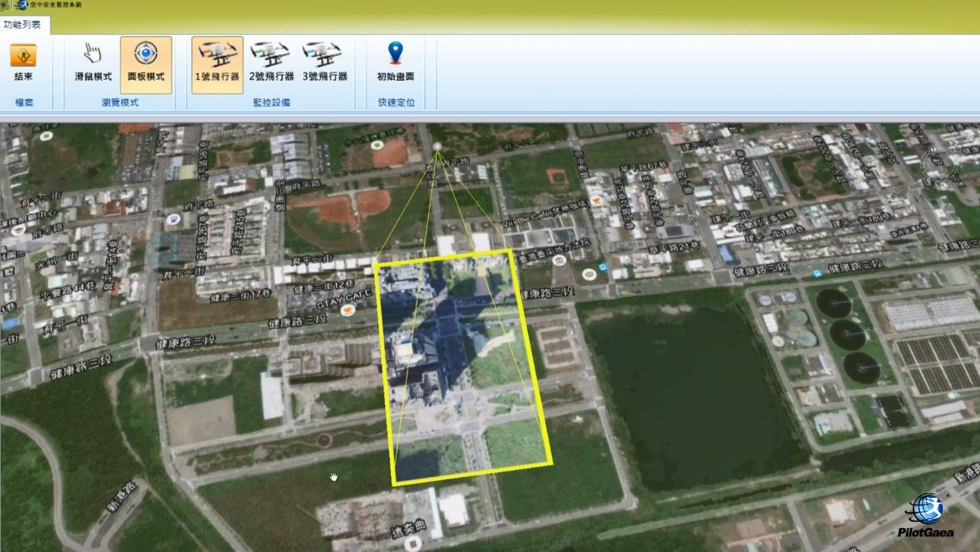This screenshot has width=980, height=552.
Task: Click the PilotGaea logo
Action: click(926, 516)
